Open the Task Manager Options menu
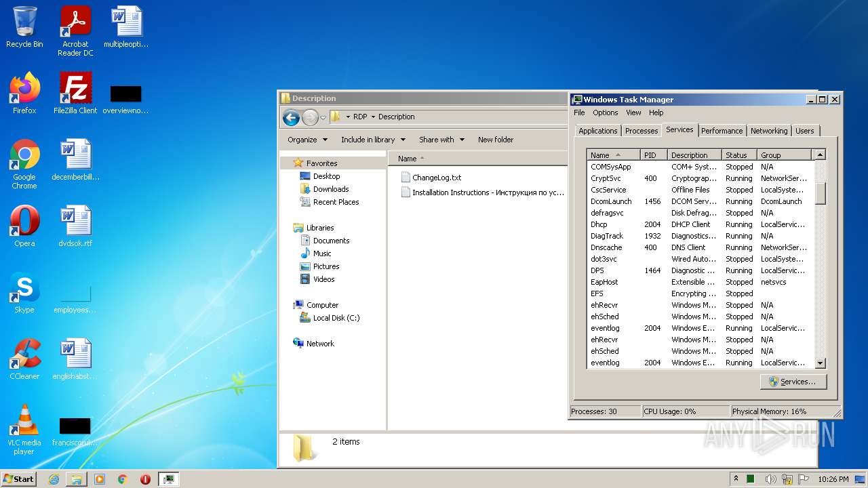This screenshot has width=868, height=488. click(x=606, y=113)
